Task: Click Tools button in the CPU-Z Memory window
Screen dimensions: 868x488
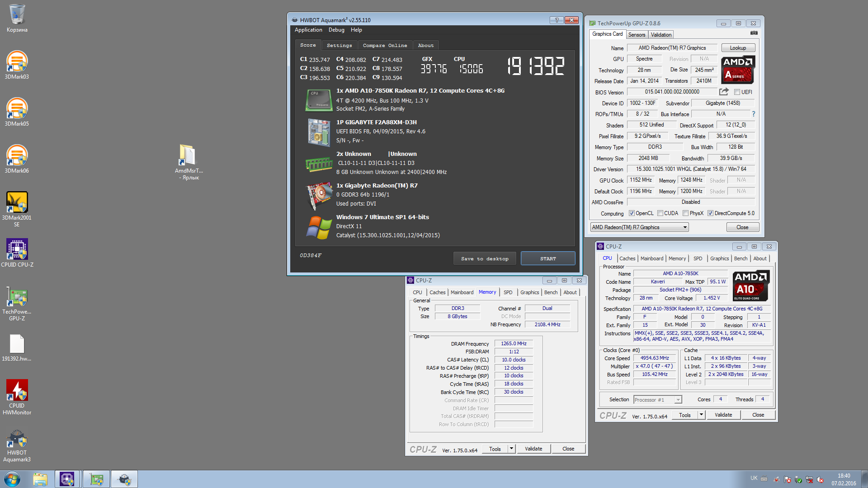Action: pos(495,449)
